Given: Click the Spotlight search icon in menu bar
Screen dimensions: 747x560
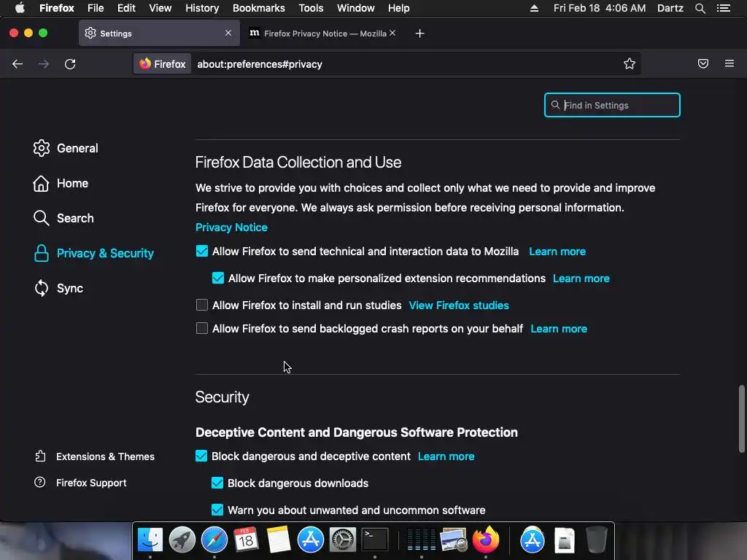Looking at the screenshot, I should click(x=700, y=8).
